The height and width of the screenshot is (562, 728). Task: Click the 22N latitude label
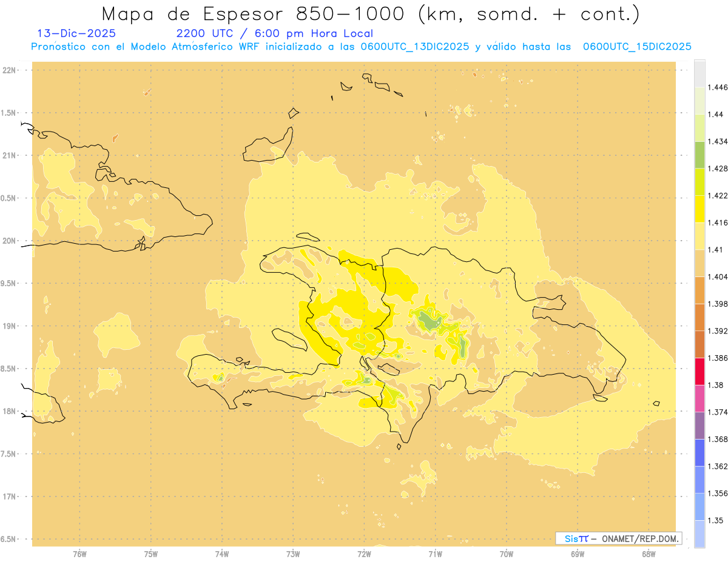pyautogui.click(x=10, y=70)
